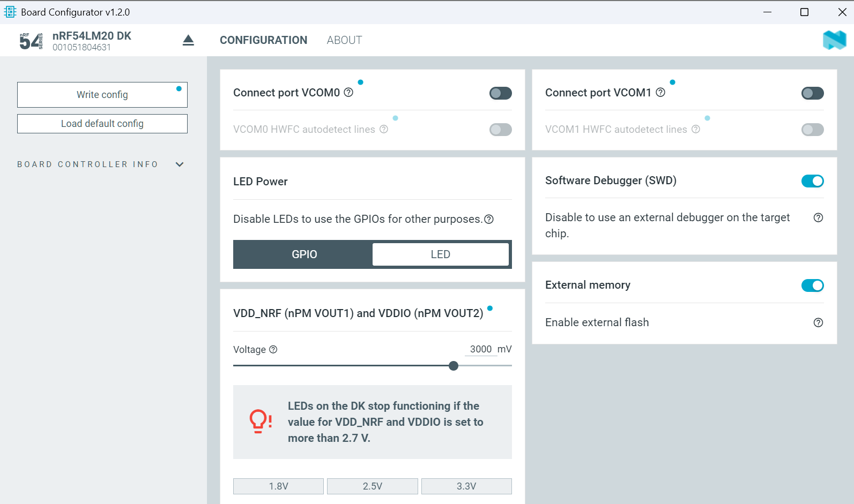Click Load default config button
Screen dimensions: 854x504
(102, 124)
